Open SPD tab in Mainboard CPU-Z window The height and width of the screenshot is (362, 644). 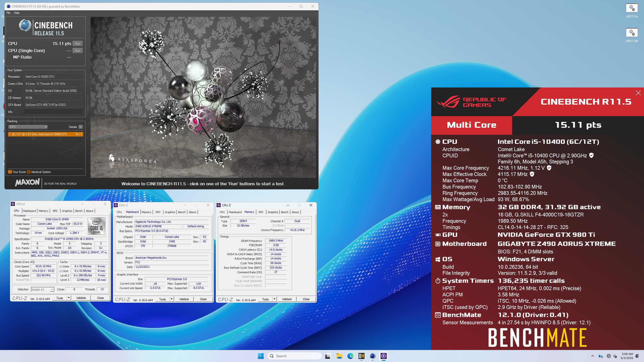tap(158, 212)
